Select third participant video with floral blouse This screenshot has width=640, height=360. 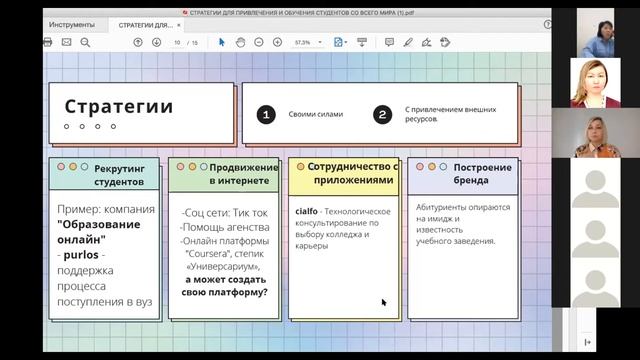point(596,133)
